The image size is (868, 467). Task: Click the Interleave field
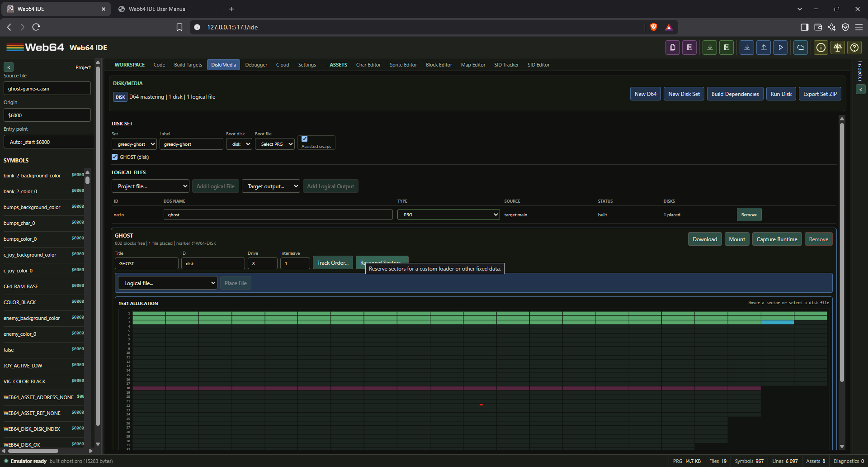point(295,263)
